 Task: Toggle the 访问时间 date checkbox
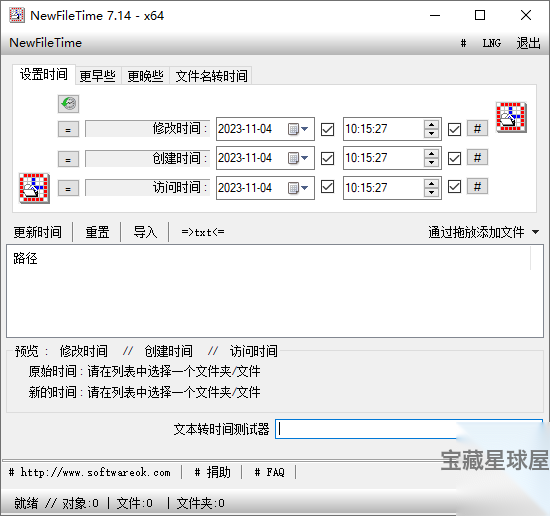pyautogui.click(x=328, y=187)
